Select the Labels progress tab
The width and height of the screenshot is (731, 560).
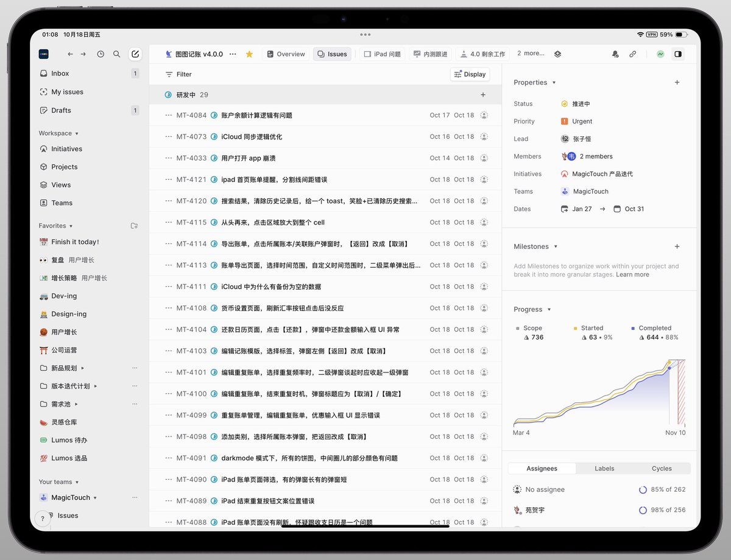click(604, 468)
